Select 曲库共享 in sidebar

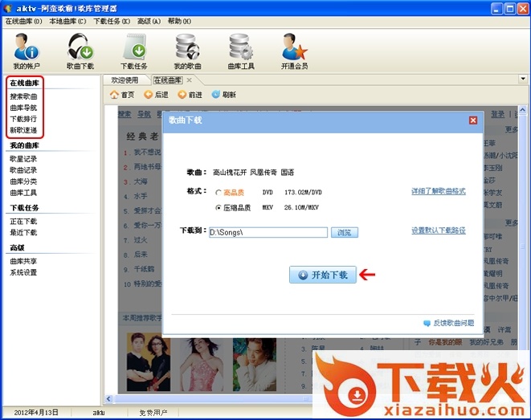(x=23, y=261)
